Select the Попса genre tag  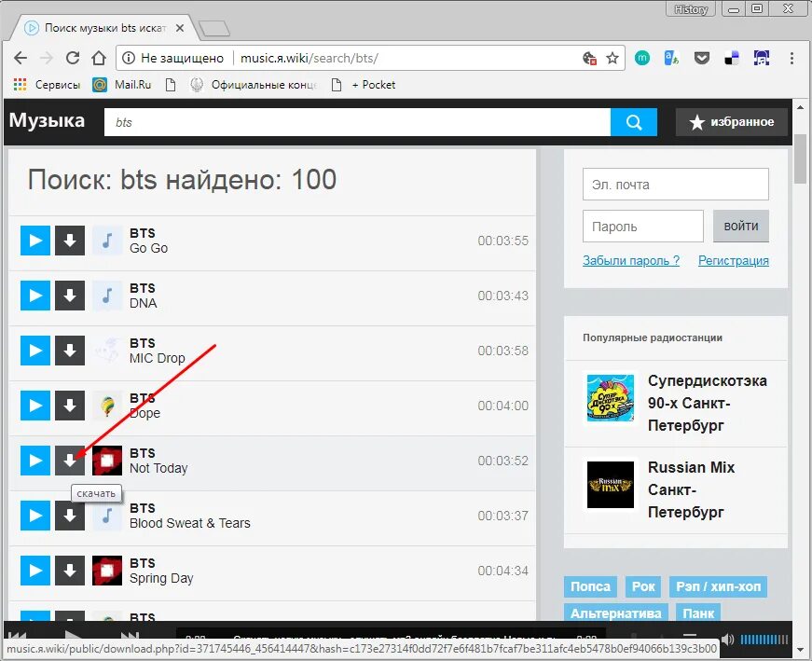[x=590, y=586]
